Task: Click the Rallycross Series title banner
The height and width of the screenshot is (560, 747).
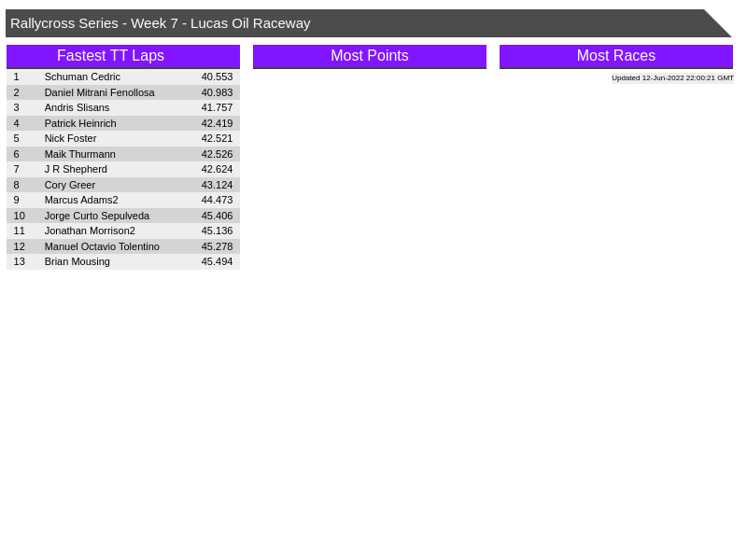Action: 160,23
